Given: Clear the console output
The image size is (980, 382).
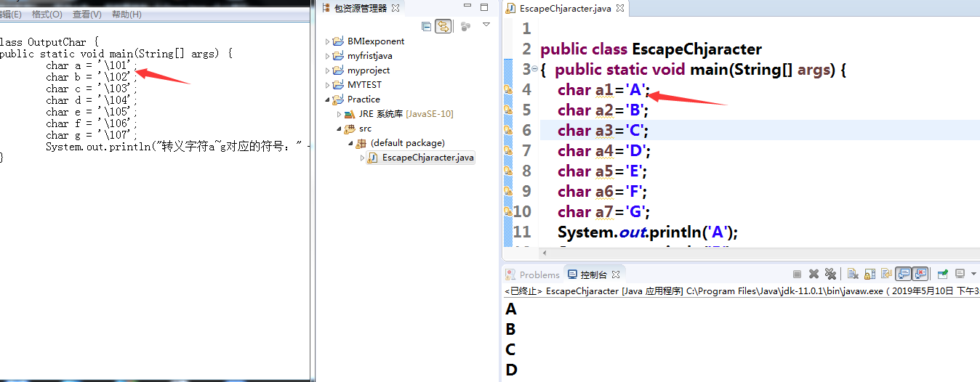Looking at the screenshot, I should point(853,274).
